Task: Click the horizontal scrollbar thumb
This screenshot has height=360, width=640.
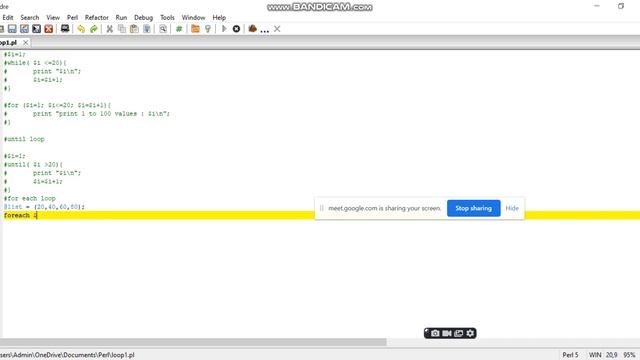Action: click(193, 342)
